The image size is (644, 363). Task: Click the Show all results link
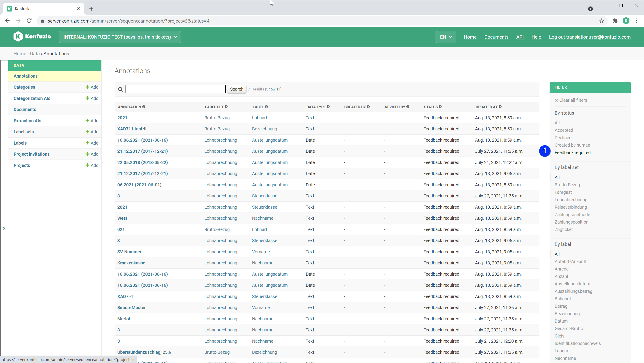tap(273, 89)
